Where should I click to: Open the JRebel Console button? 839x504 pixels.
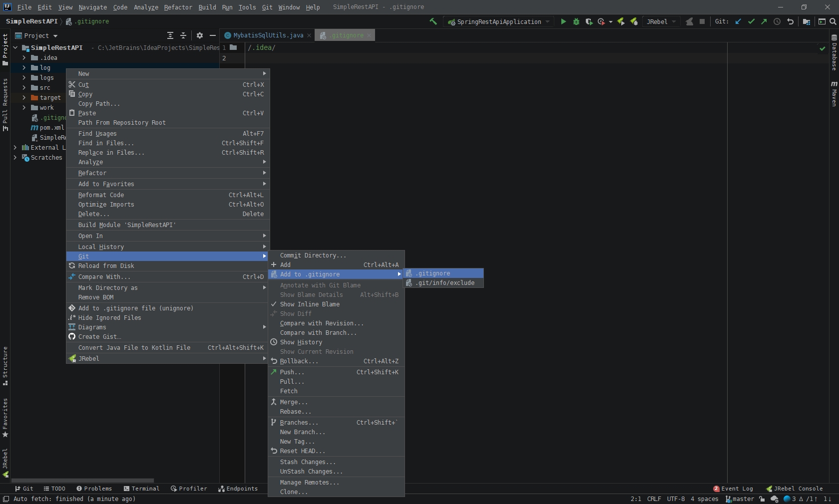[x=795, y=489]
